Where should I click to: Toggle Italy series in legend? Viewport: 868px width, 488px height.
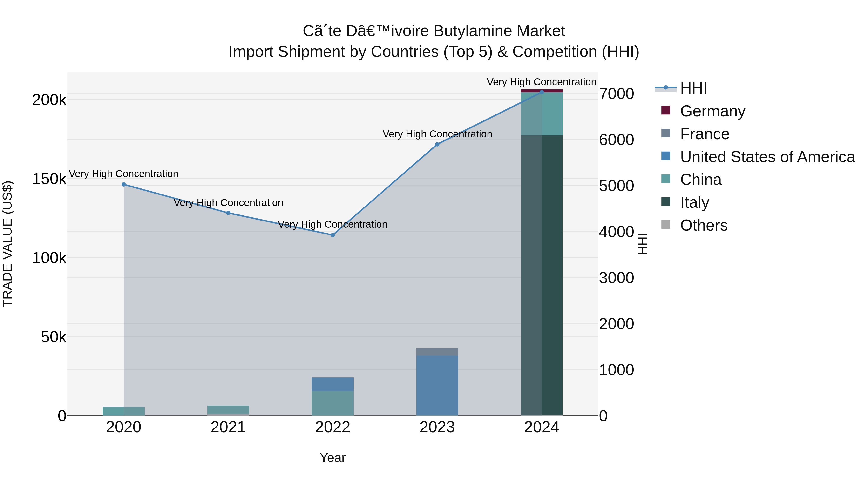click(685, 202)
